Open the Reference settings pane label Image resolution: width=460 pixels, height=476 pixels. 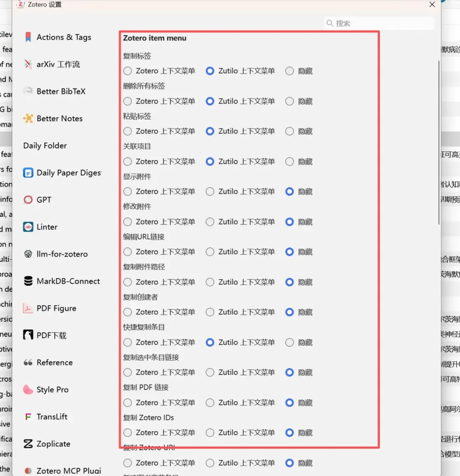pos(55,362)
